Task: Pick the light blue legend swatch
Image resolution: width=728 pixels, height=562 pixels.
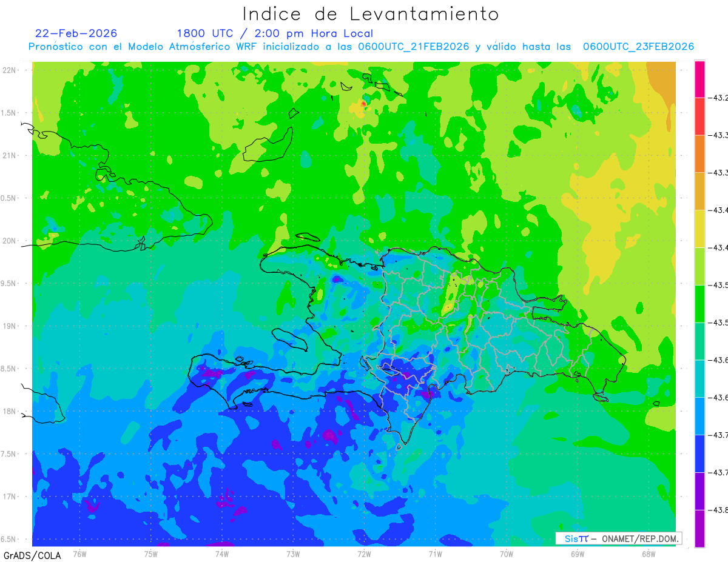Action: click(x=699, y=416)
